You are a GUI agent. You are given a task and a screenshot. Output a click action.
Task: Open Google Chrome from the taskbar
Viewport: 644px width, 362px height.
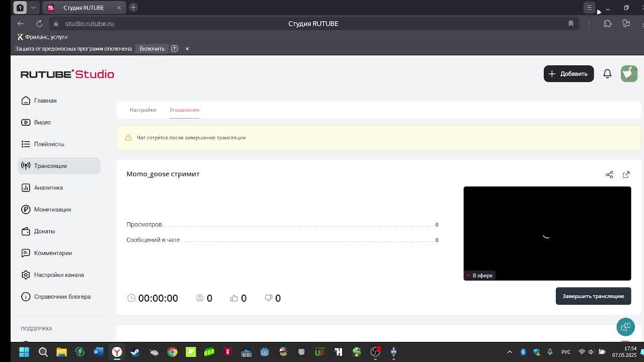(172, 352)
